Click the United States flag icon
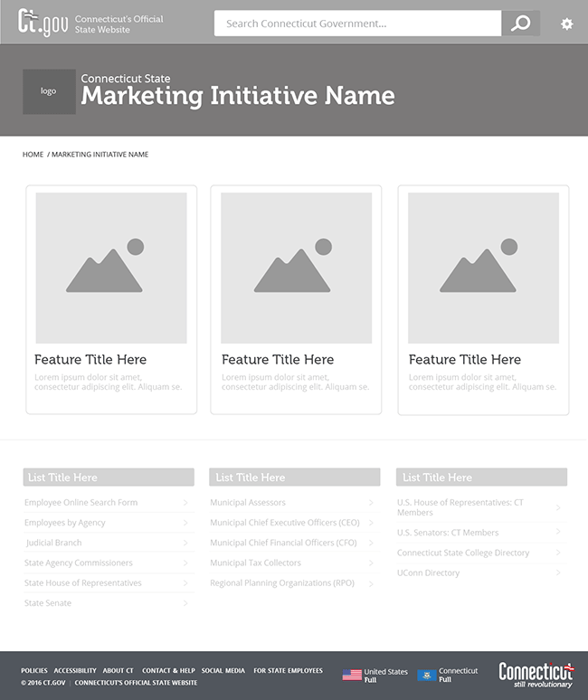 click(352, 675)
